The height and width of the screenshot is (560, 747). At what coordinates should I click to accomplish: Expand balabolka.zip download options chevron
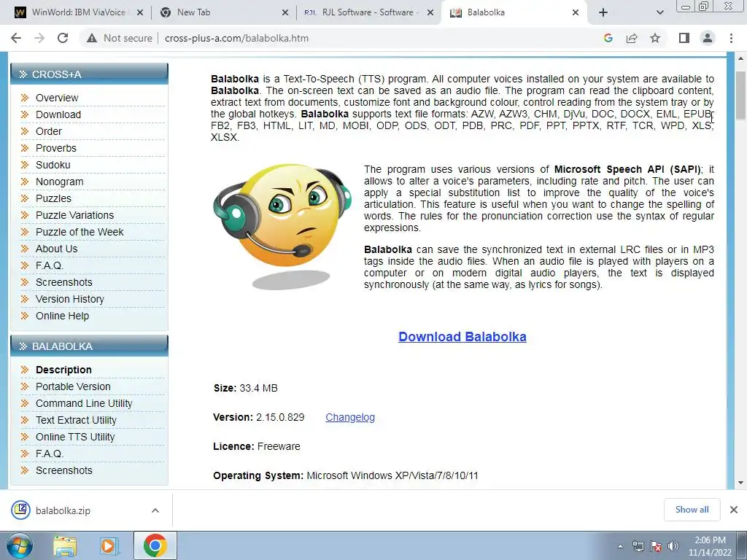pyautogui.click(x=155, y=510)
